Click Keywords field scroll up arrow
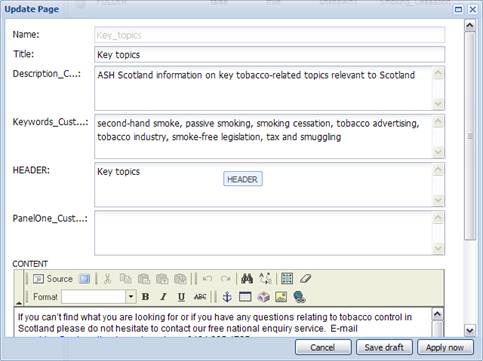The image size is (483, 361). [x=438, y=121]
